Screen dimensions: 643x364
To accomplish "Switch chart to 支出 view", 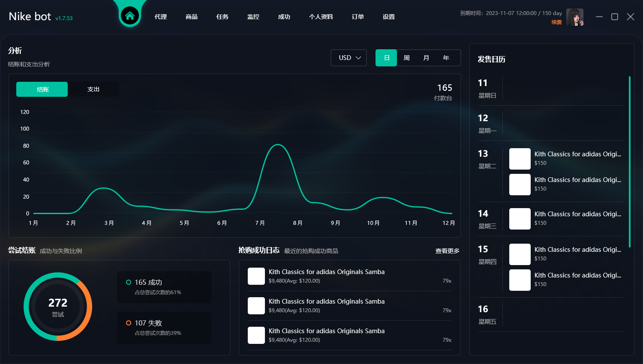I will pyautogui.click(x=93, y=89).
